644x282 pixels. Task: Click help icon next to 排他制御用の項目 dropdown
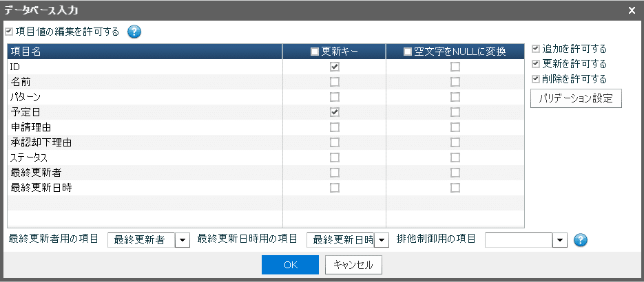(581, 240)
